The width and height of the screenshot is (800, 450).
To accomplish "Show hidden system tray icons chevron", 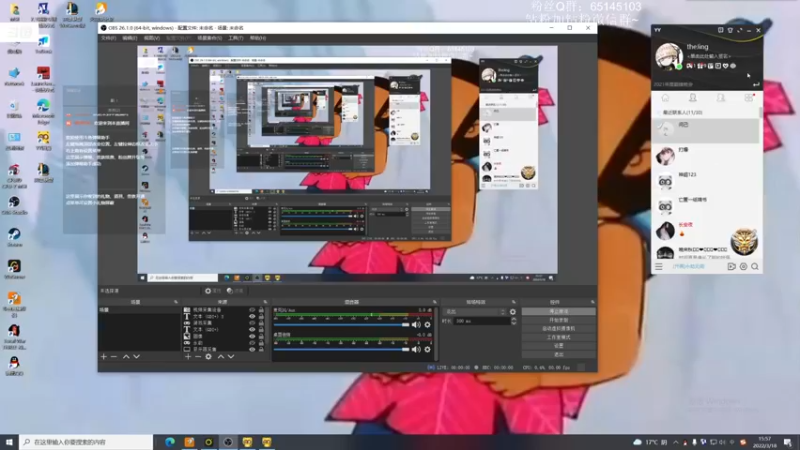I will (676, 442).
